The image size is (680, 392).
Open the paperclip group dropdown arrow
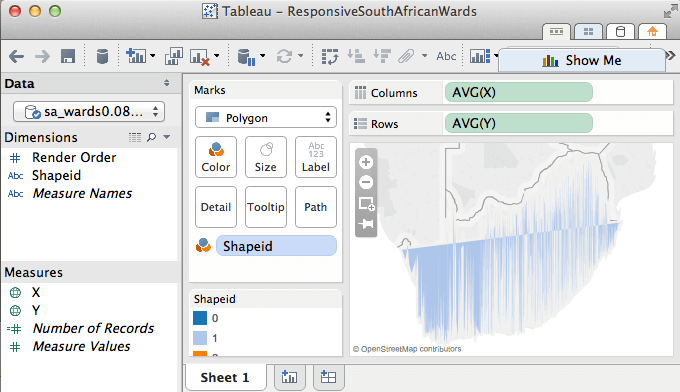(425, 56)
